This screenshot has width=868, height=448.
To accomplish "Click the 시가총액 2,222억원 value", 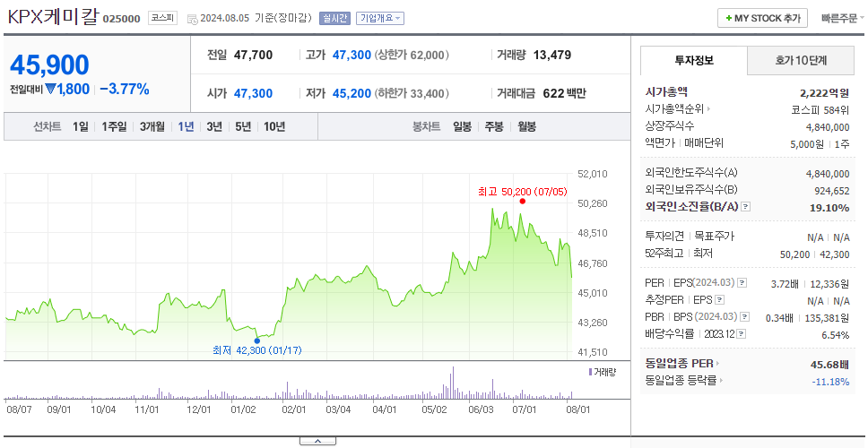I will 824,93.
